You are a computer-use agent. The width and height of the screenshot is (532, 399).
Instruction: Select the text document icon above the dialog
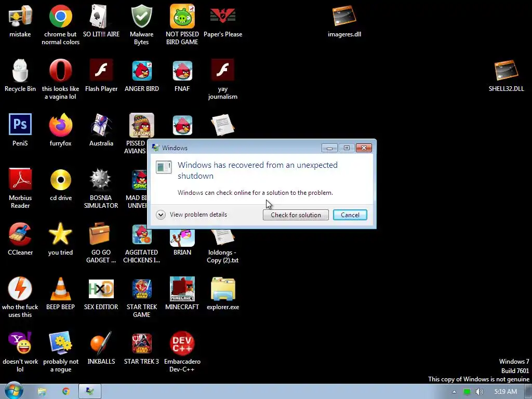tap(222, 125)
